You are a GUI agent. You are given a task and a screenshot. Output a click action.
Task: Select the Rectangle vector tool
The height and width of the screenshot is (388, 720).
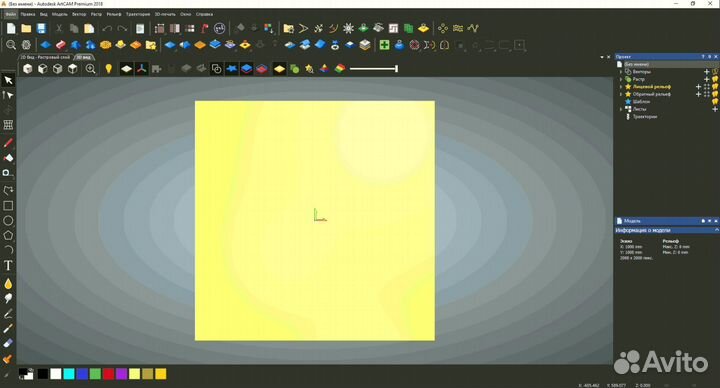pyautogui.click(x=8, y=205)
